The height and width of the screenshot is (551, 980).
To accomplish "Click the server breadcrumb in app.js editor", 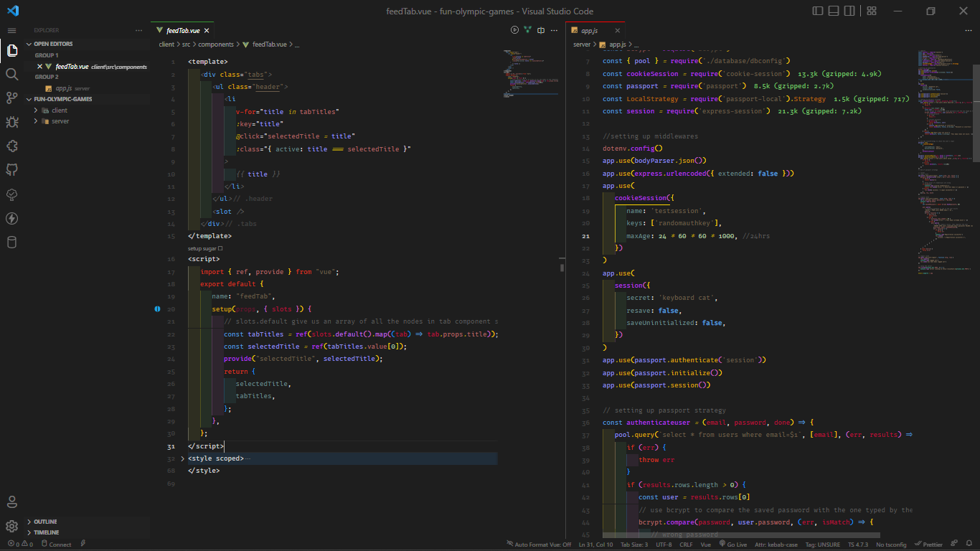I will [x=582, y=44].
